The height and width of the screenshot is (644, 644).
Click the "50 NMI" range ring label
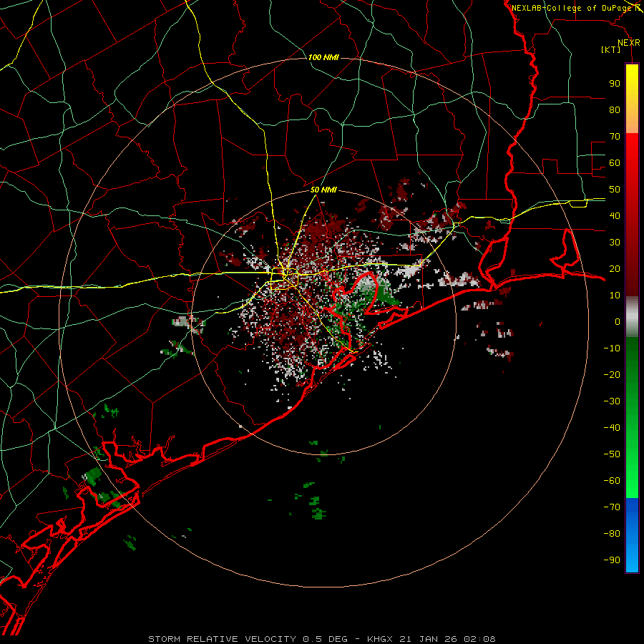point(323,190)
